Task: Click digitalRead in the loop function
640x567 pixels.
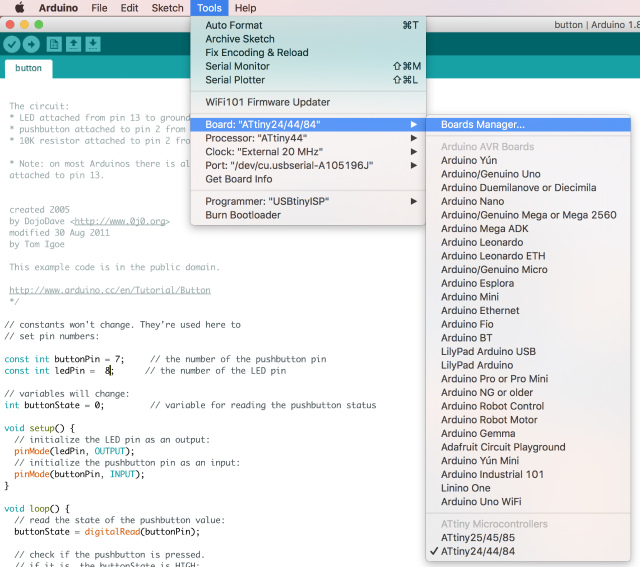Action: pyautogui.click(x=112, y=532)
